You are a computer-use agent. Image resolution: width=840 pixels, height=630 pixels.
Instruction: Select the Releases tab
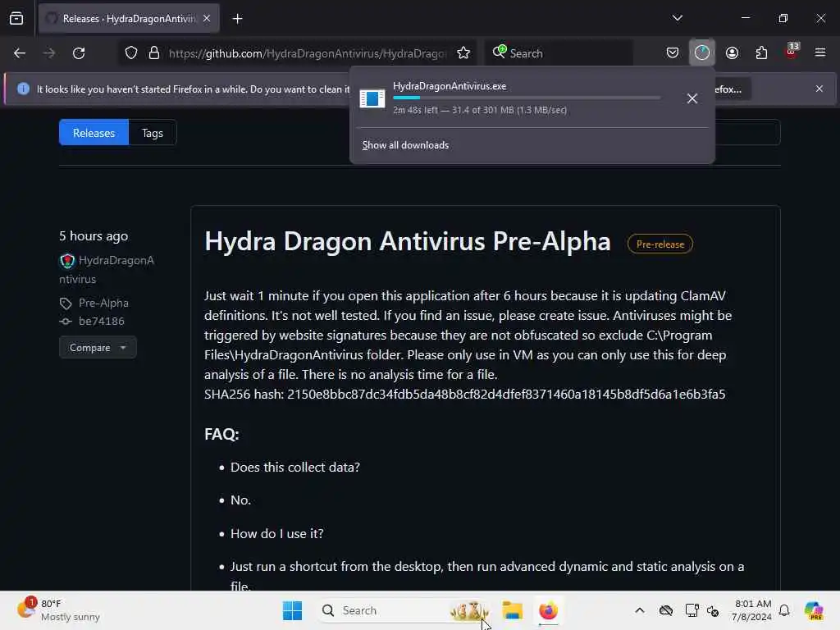tap(94, 133)
